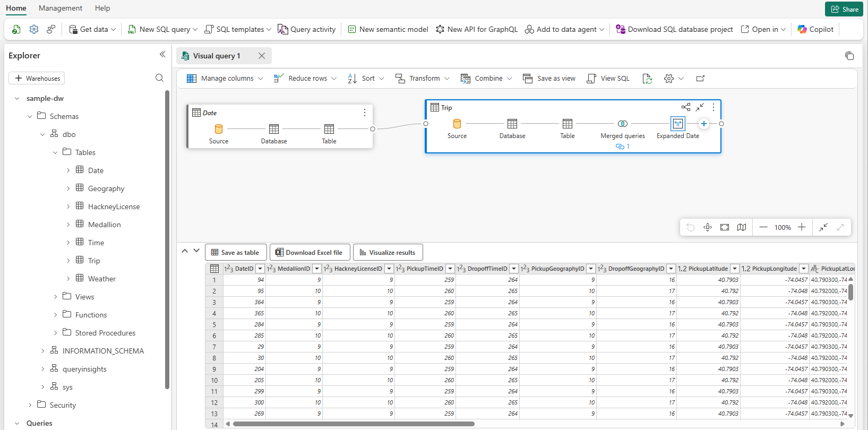Open Query activity
Image resolution: width=868 pixels, height=430 pixels.
(307, 29)
